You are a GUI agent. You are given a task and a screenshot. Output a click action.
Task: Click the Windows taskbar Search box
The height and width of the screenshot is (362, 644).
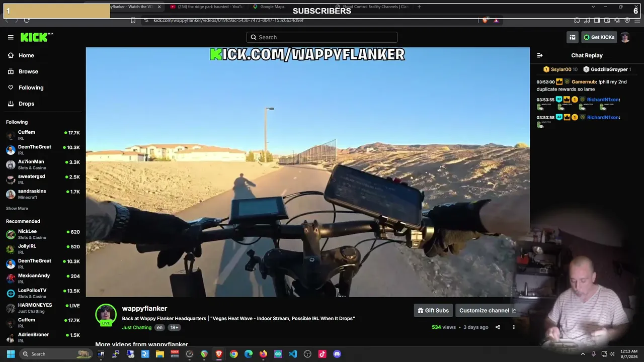pos(57,354)
